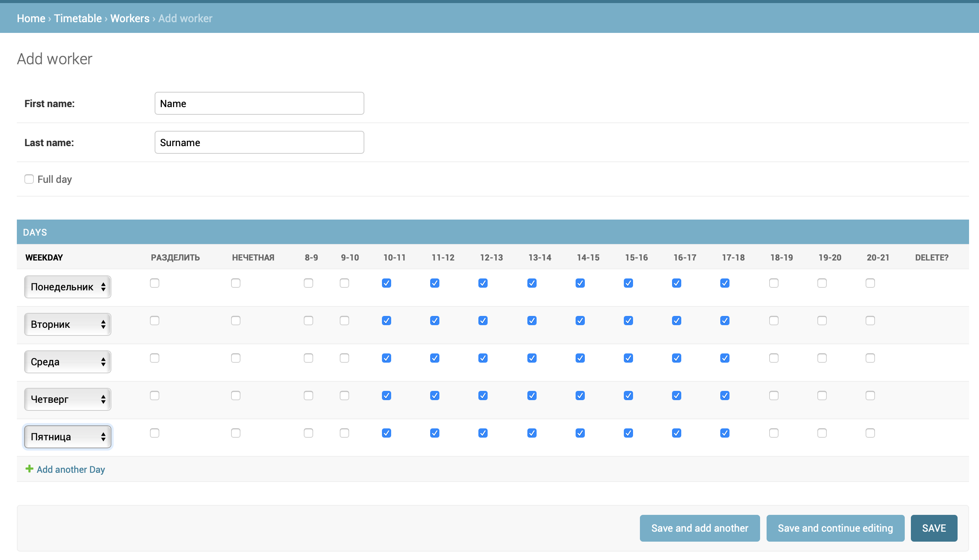Check Нечетная for Пятница row

[x=236, y=433]
